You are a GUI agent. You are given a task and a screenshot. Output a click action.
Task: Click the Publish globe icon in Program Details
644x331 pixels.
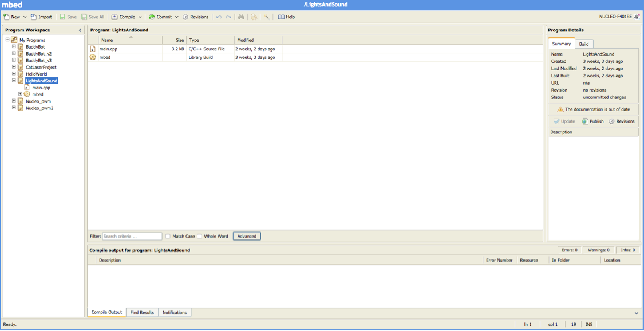(x=585, y=121)
